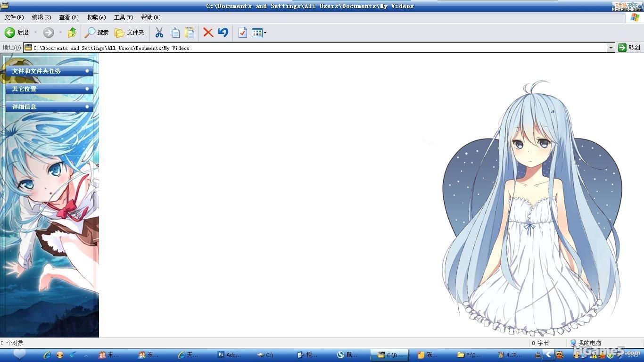Viewport: 644px width, 362px height.
Task: Expand the 文件和文件夹任务 panel
Action: [49, 71]
